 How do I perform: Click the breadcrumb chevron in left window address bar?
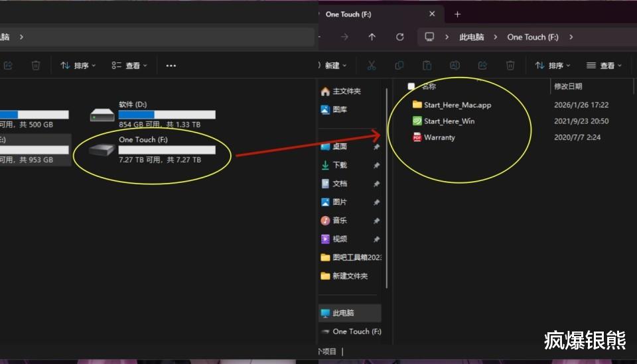pyautogui.click(x=21, y=37)
